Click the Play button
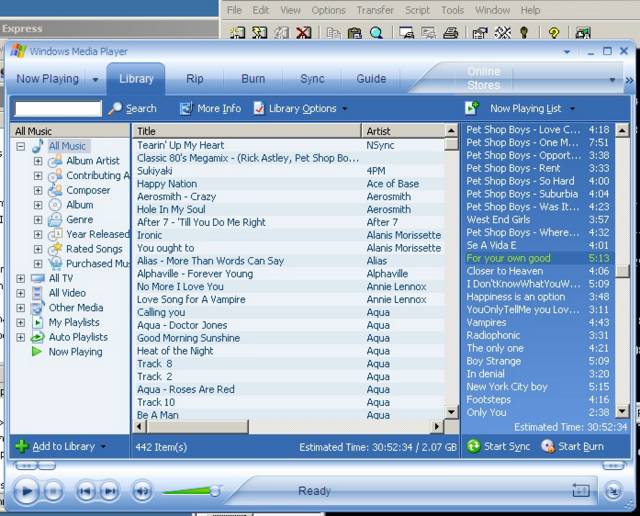 click(x=26, y=491)
